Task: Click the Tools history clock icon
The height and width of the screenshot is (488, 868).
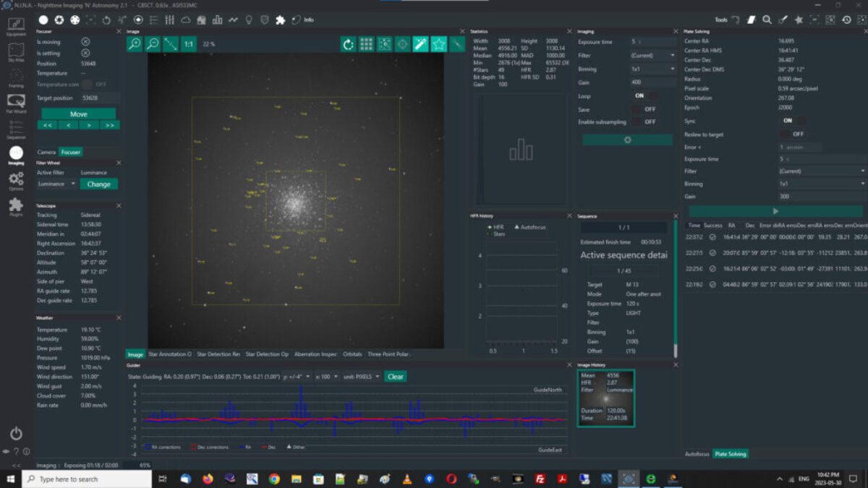Action: point(846,20)
